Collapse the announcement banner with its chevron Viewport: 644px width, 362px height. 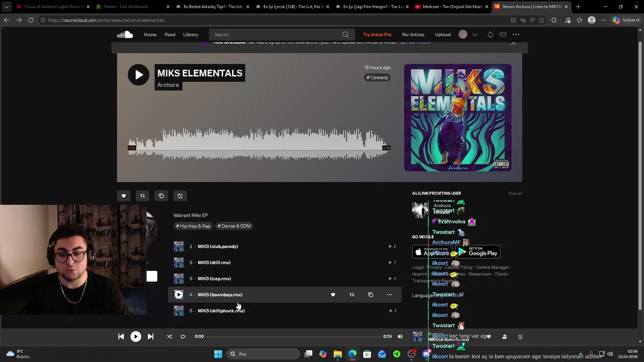tap(513, 44)
